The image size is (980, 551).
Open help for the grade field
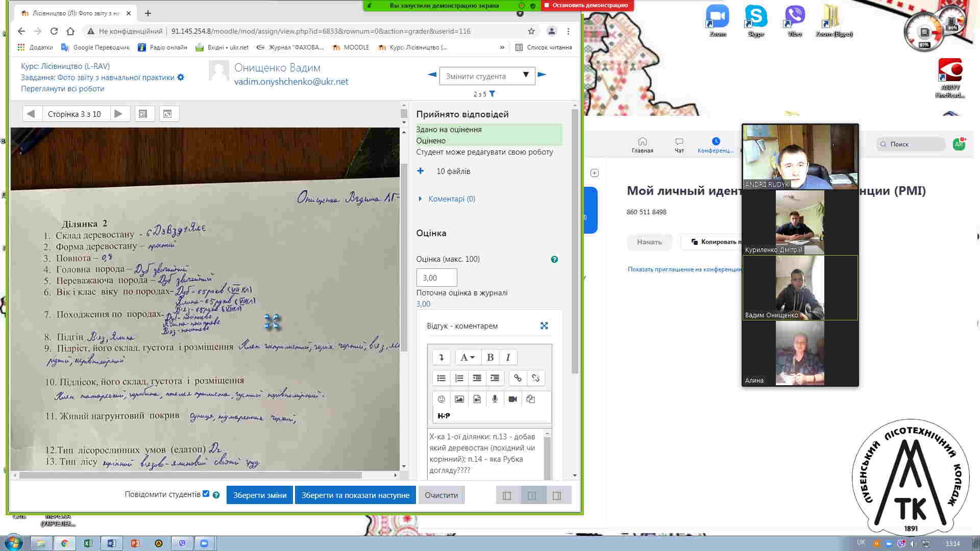tap(554, 259)
